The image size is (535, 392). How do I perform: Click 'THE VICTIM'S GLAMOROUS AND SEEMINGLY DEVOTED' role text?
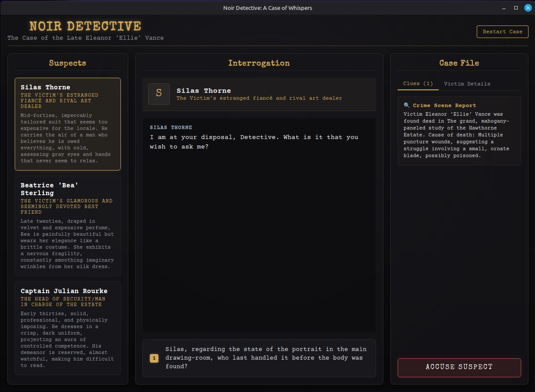click(66, 206)
